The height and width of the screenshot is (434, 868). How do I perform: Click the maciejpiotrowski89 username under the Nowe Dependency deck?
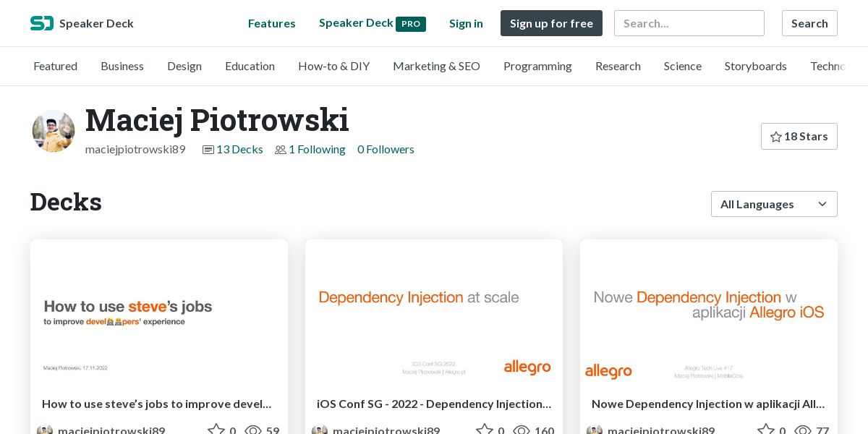tap(661, 430)
